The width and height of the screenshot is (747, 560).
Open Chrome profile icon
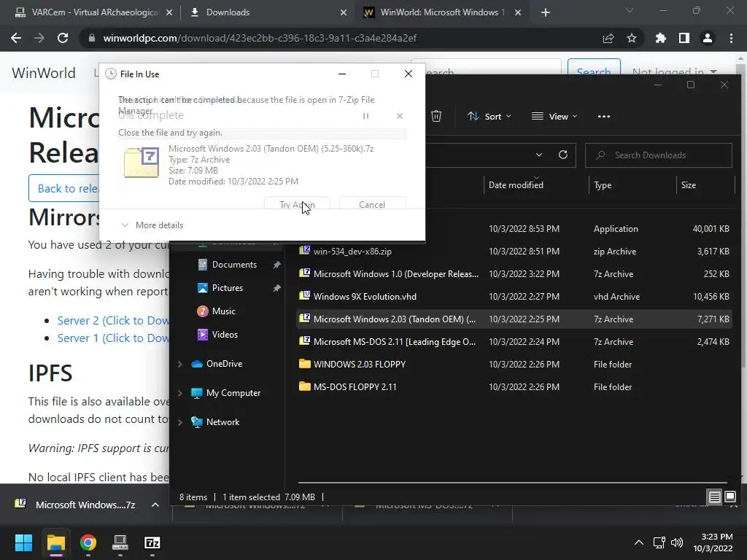coord(708,38)
